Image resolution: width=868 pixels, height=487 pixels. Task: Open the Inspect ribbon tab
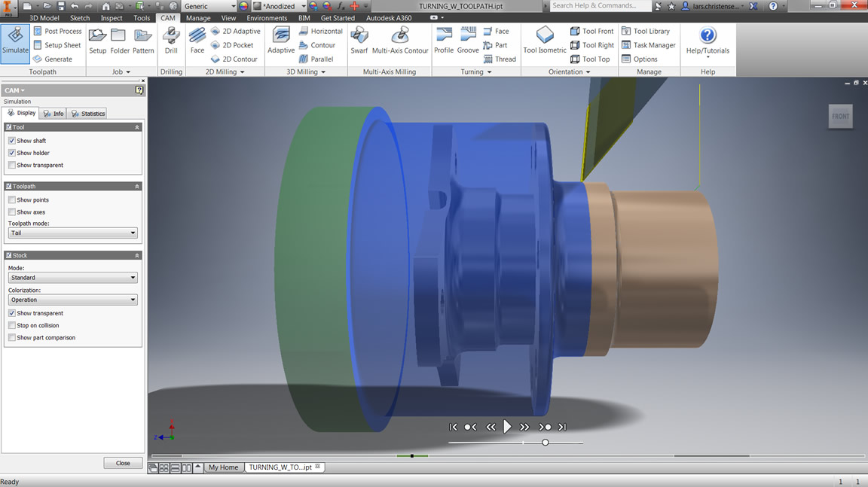point(112,18)
